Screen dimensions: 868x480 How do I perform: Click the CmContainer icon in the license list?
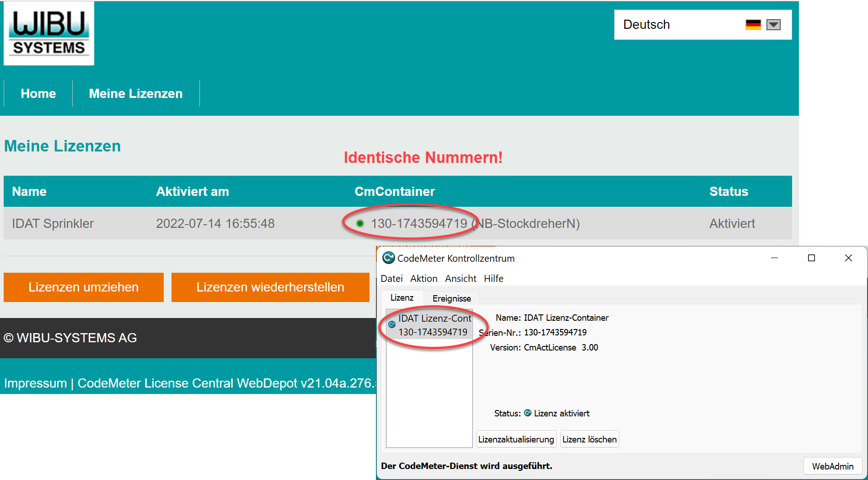click(x=392, y=324)
